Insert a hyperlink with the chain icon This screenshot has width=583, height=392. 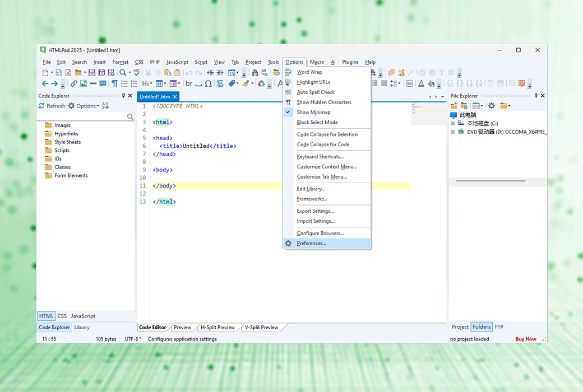[x=74, y=83]
